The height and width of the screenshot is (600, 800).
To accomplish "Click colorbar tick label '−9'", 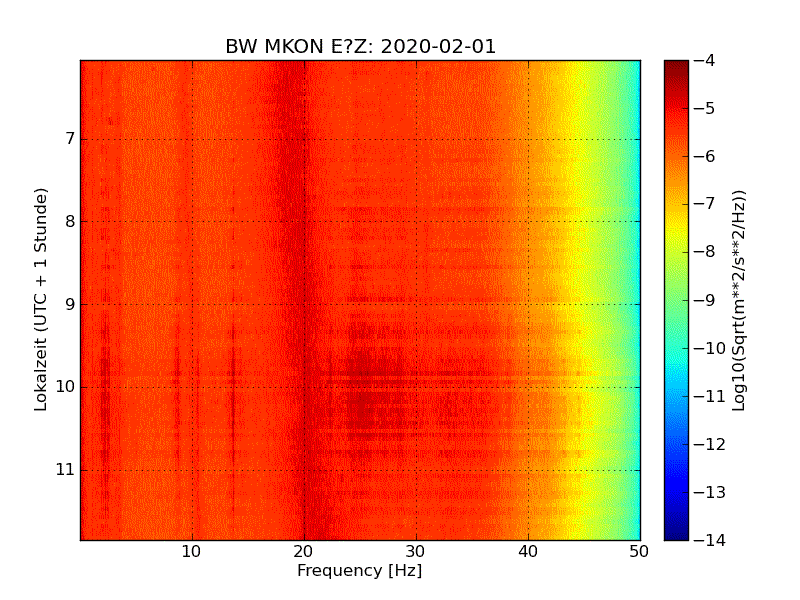I will coord(704,300).
